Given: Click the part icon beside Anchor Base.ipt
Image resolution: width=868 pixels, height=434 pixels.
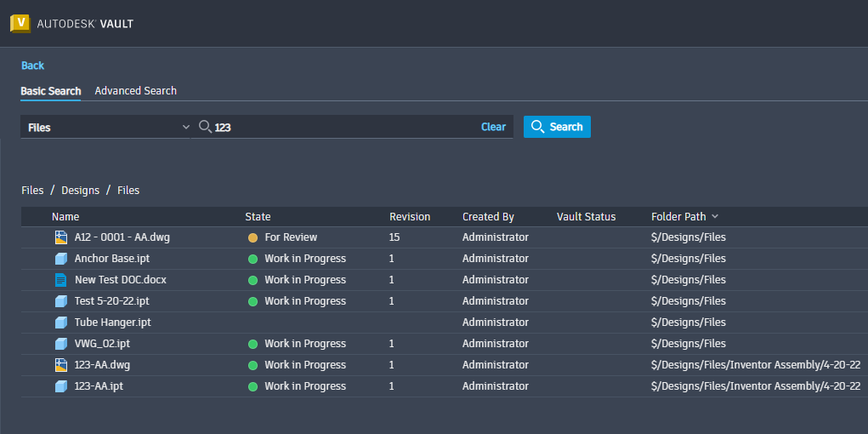Looking at the screenshot, I should pyautogui.click(x=60, y=259).
